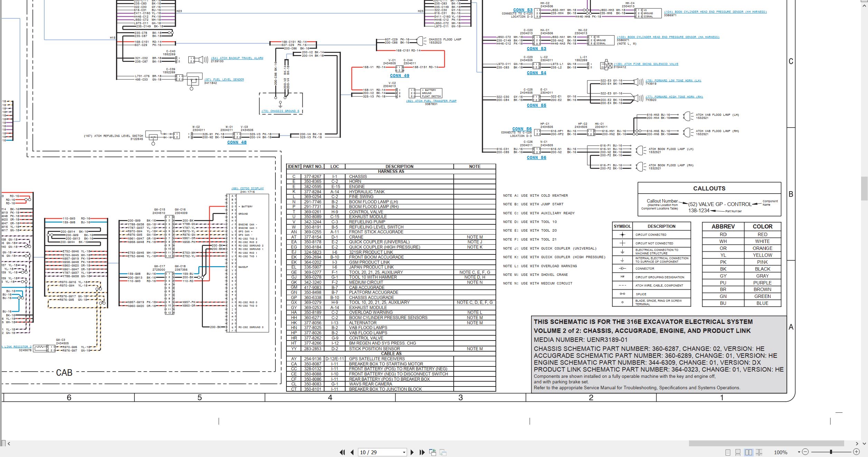Open the (97) Fuel Level Sender link
868x457 pixels.
(224, 80)
